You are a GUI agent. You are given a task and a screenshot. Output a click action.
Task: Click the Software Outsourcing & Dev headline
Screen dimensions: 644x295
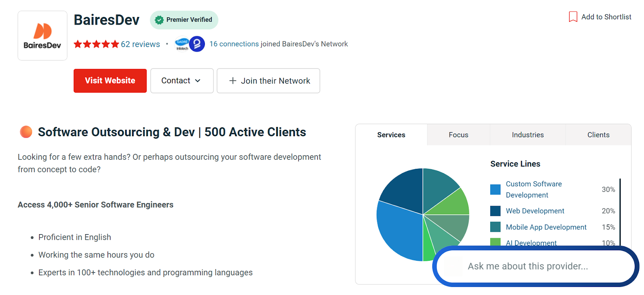[172, 132]
